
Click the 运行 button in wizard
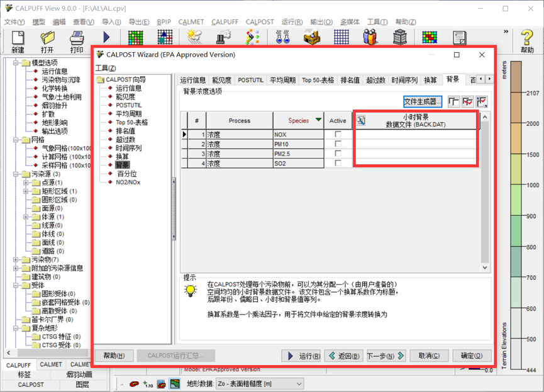(x=301, y=356)
